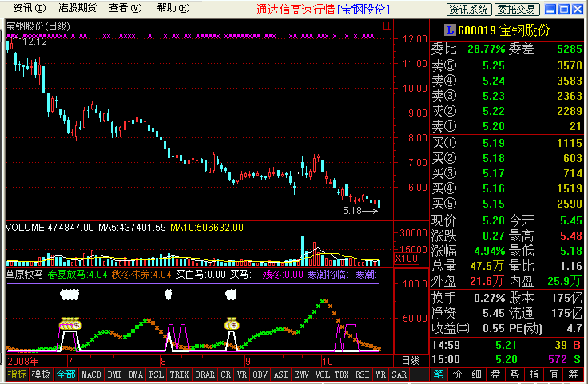
Task: Switch to the WR indicator
Action: [380, 374]
